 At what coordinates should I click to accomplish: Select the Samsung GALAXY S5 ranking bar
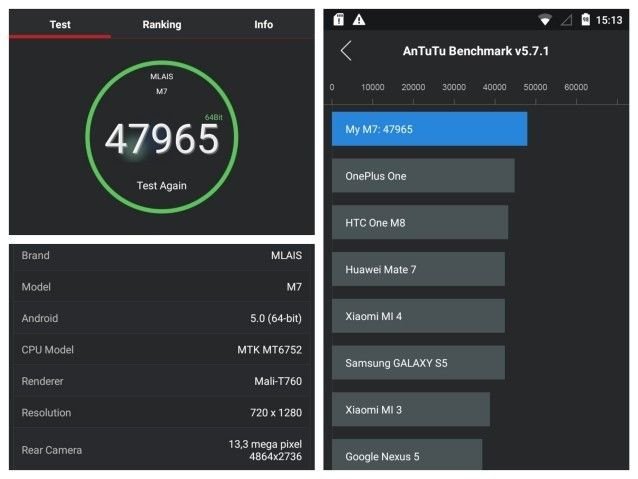[418, 363]
